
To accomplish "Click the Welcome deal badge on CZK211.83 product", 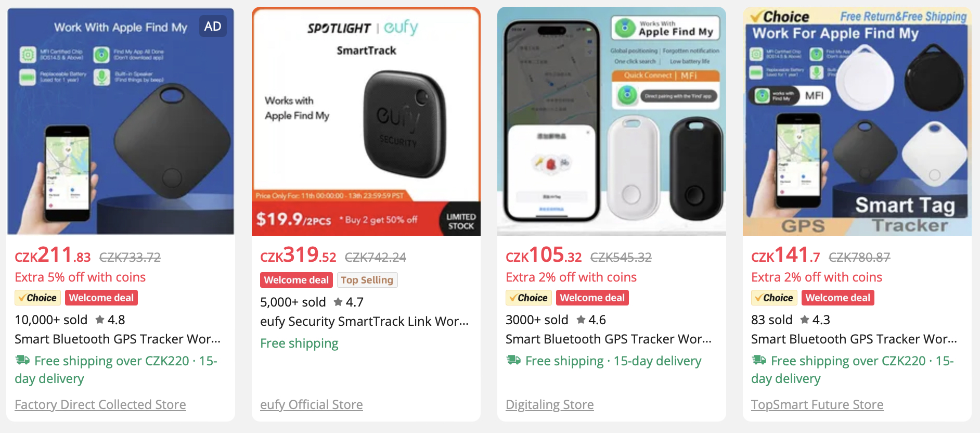I will tap(101, 298).
